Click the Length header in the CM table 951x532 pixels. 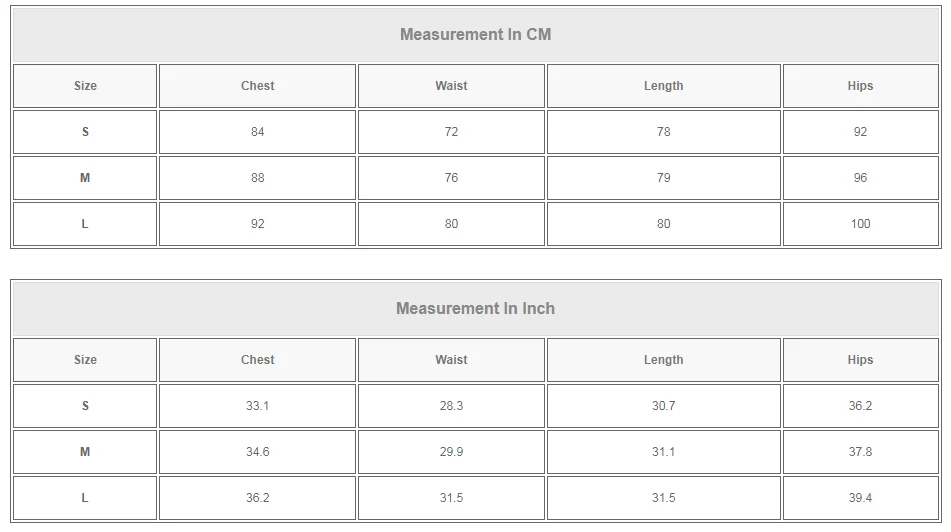(663, 86)
